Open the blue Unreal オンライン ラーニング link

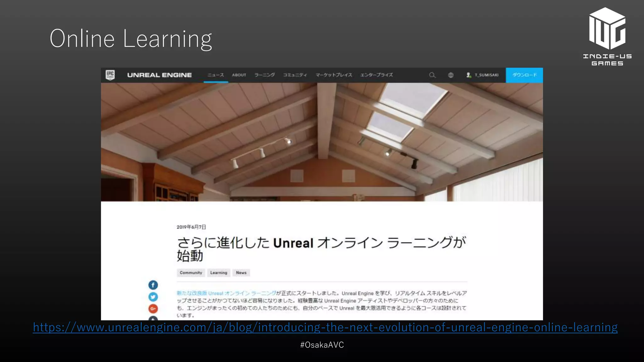[226, 293]
